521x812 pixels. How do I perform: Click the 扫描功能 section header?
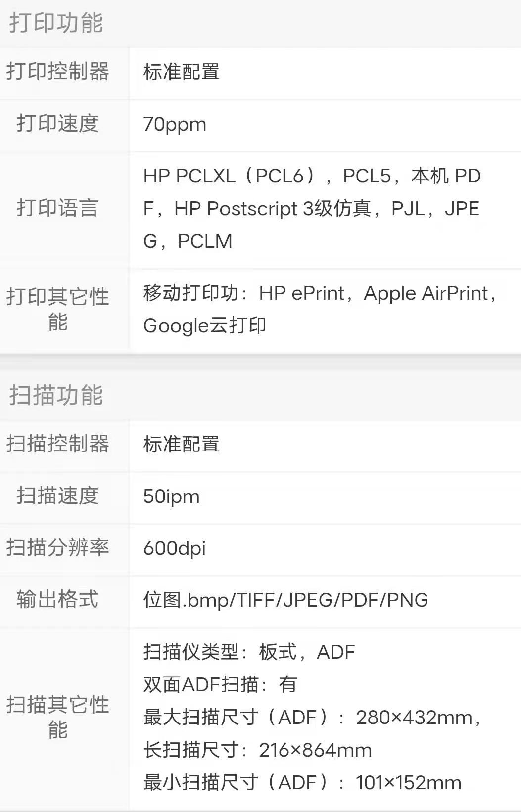click(x=56, y=395)
